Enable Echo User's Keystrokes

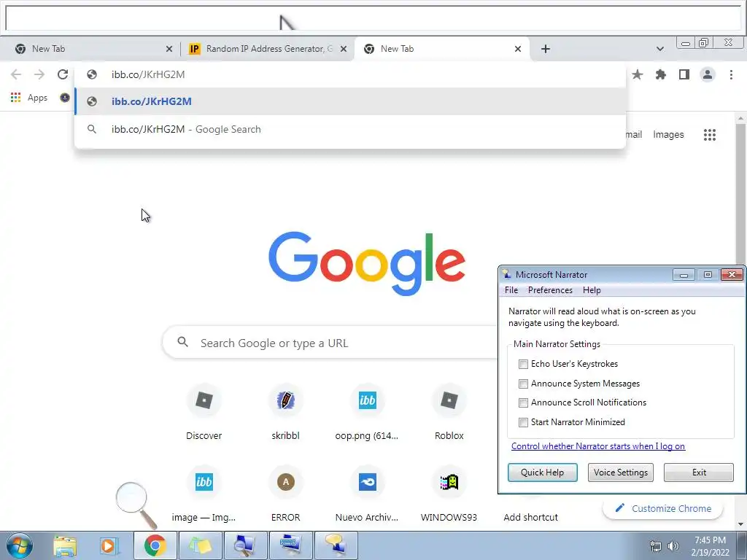click(523, 365)
